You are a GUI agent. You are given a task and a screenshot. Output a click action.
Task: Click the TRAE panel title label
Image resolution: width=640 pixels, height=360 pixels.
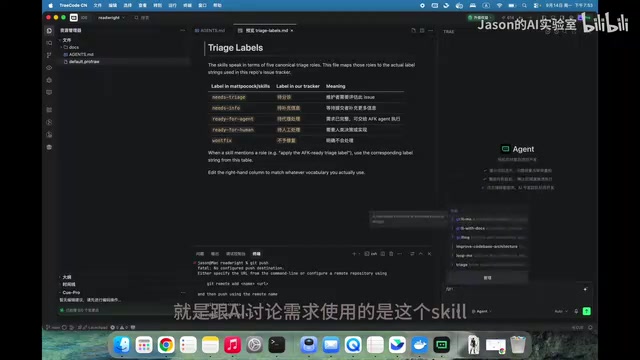point(449,31)
